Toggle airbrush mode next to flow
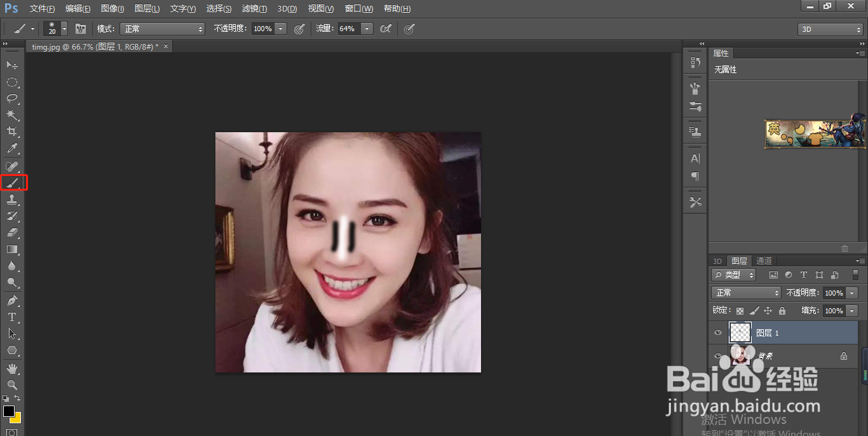 385,29
